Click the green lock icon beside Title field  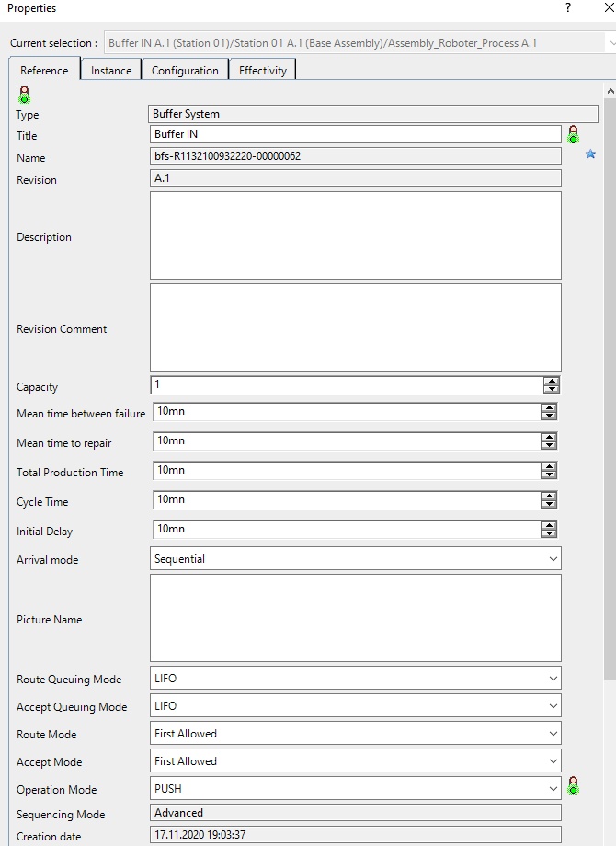pos(573,134)
